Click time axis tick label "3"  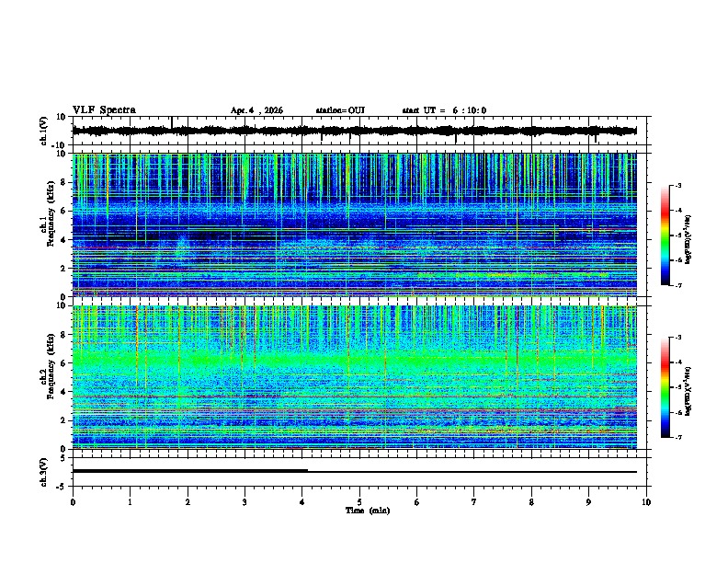(245, 502)
